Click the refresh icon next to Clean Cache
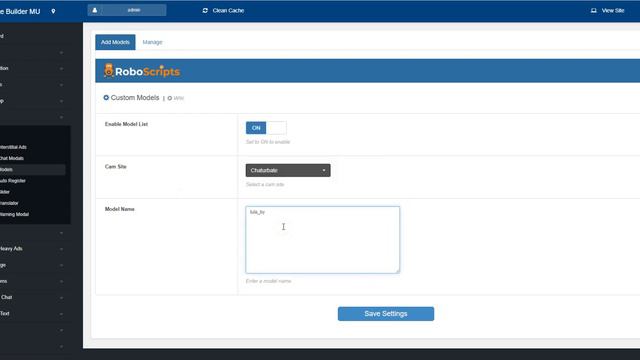This screenshot has height=360, width=640. pos(205,11)
